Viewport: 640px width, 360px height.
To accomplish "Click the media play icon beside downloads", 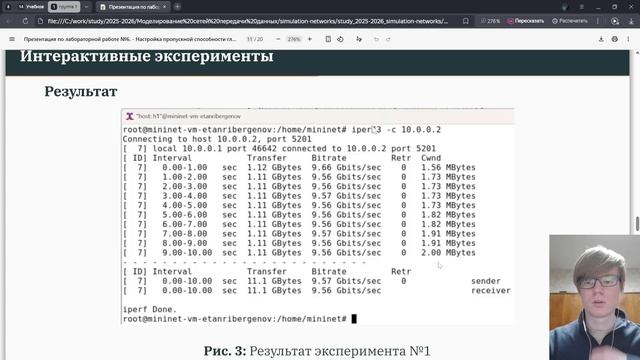I will 615,21.
